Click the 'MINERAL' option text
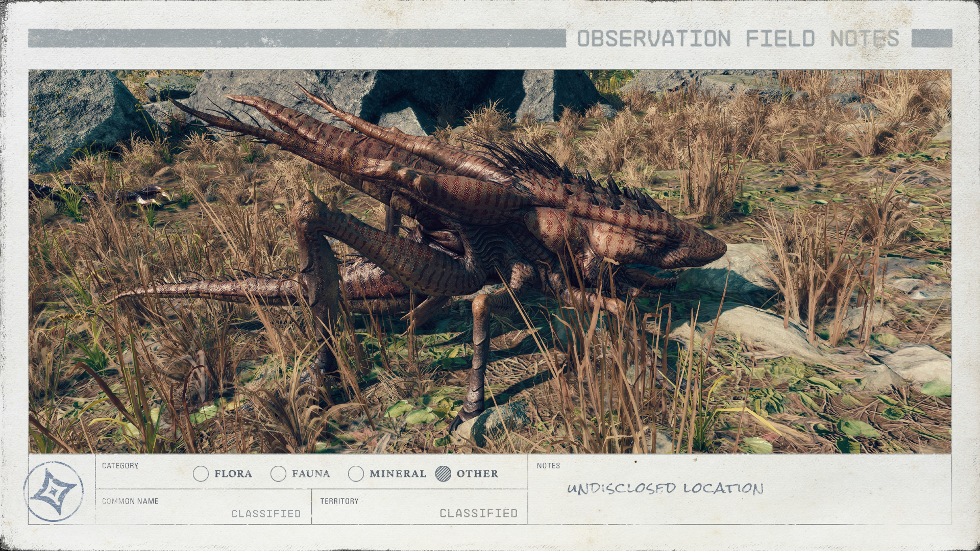 [398, 474]
